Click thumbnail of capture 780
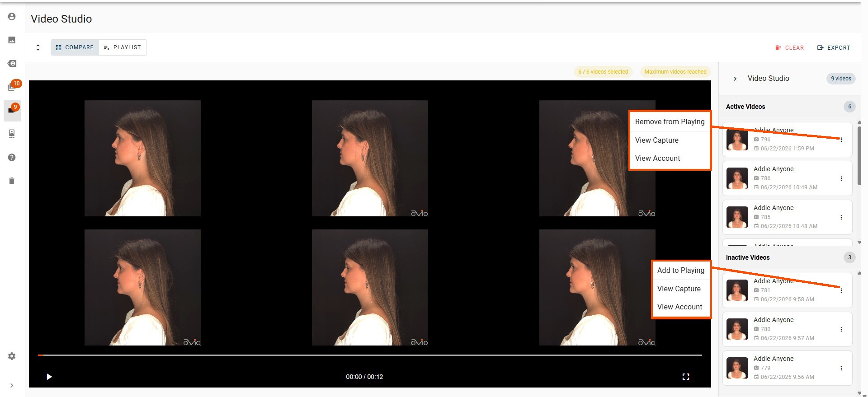The image size is (868, 397). [737, 329]
